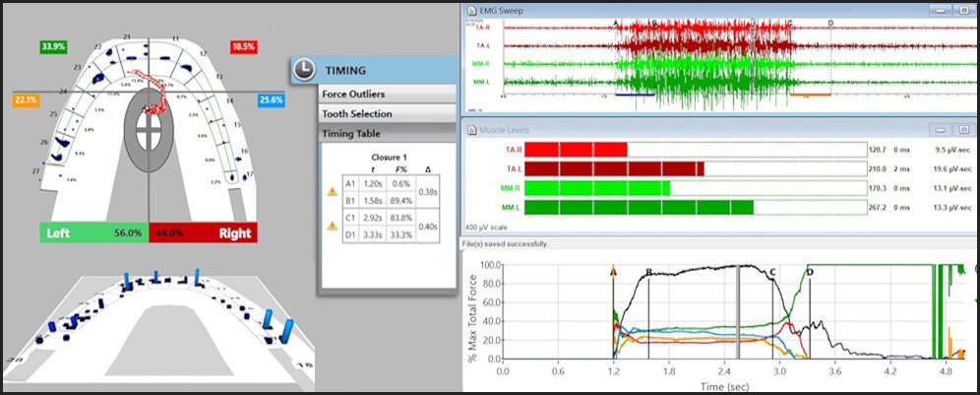The height and width of the screenshot is (395, 980).
Task: Click the blue A-B interval bar in EMG Sweep
Action: point(635,96)
